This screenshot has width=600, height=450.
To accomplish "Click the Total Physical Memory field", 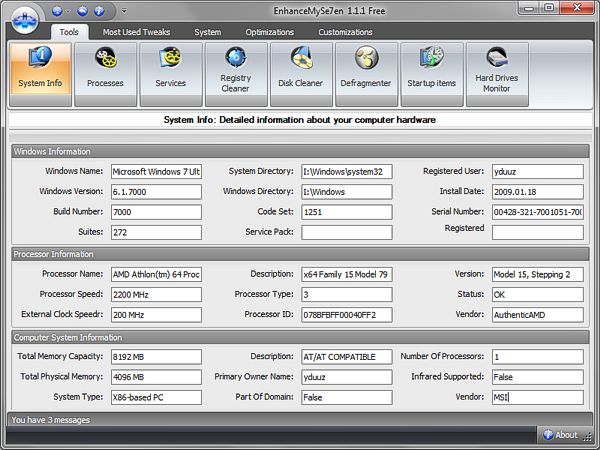I will (x=156, y=377).
